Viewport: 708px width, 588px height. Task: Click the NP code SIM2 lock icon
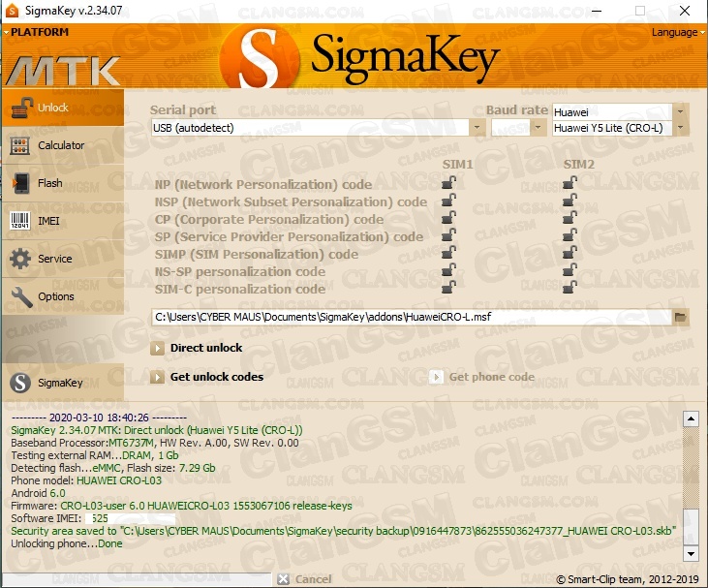(569, 182)
